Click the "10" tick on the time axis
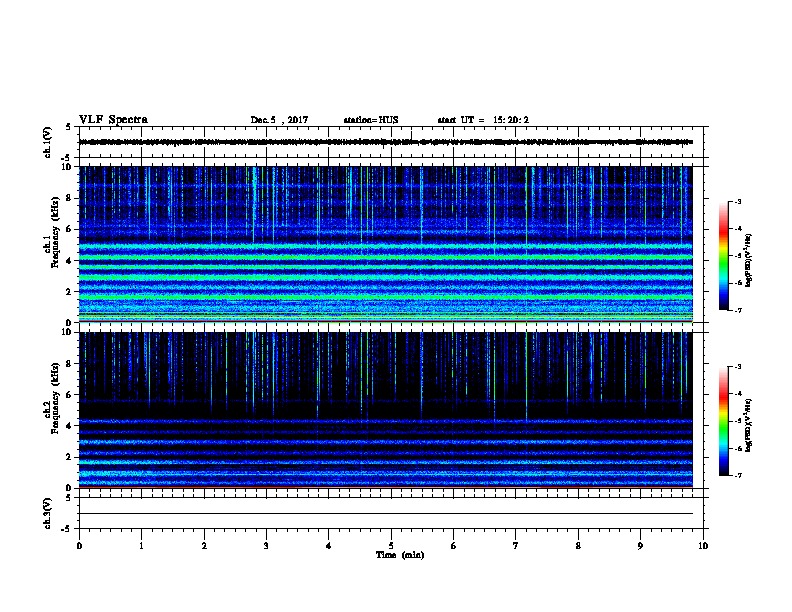The height and width of the screenshot is (612, 792). point(703,546)
